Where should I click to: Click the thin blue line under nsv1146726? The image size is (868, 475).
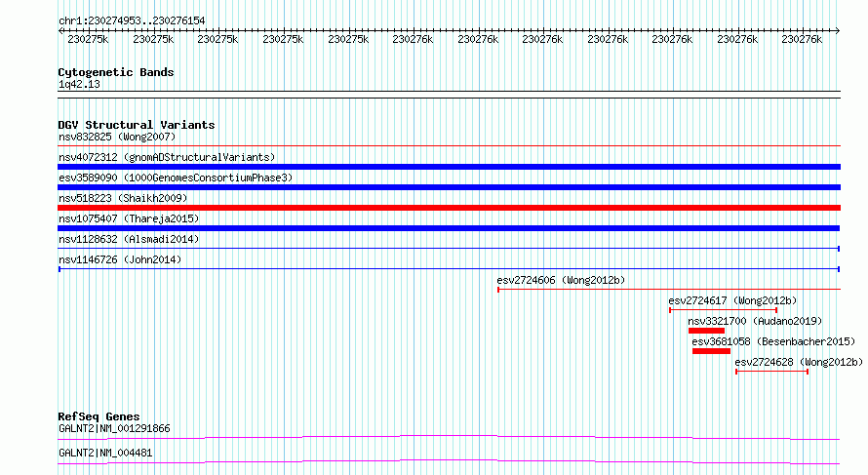[449, 269]
